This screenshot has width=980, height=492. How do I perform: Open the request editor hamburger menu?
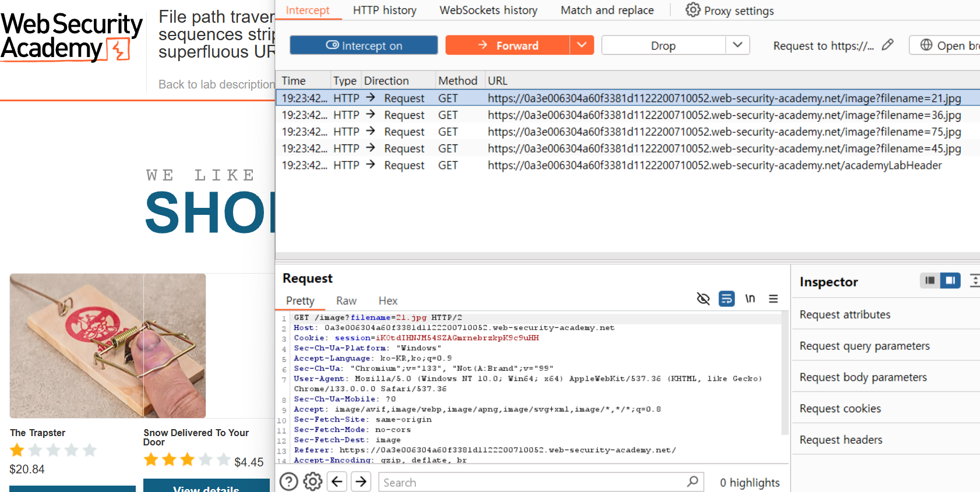[773, 299]
